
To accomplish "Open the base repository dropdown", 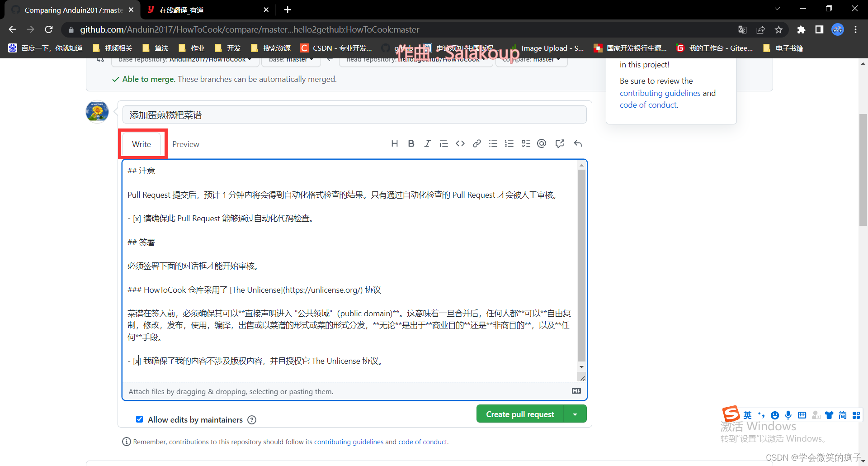I will coord(185,61).
